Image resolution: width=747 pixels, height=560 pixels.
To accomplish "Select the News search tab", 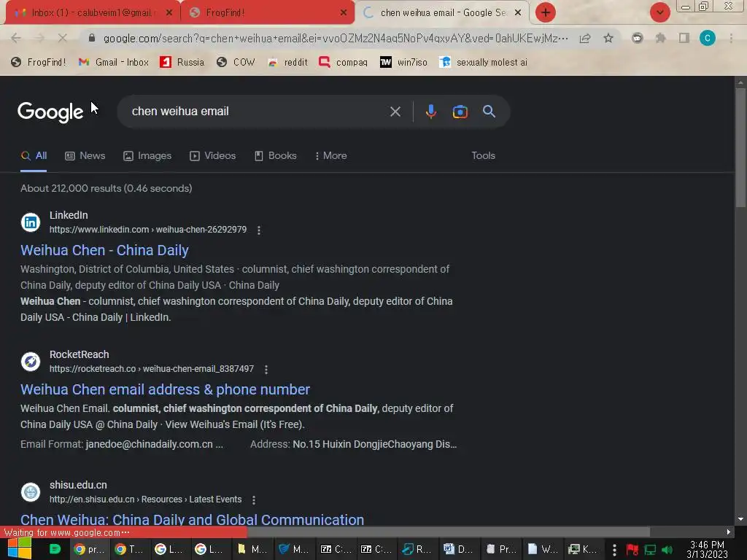I will [85, 156].
